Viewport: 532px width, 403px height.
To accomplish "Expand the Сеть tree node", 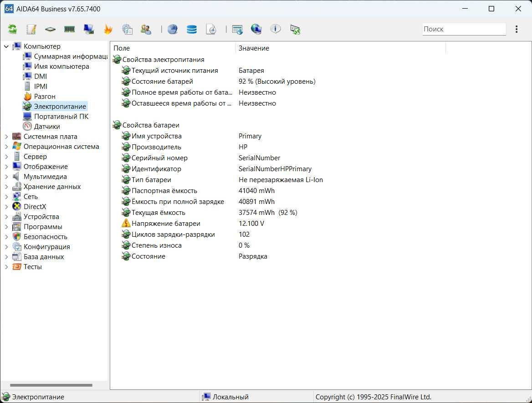I will pyautogui.click(x=6, y=196).
